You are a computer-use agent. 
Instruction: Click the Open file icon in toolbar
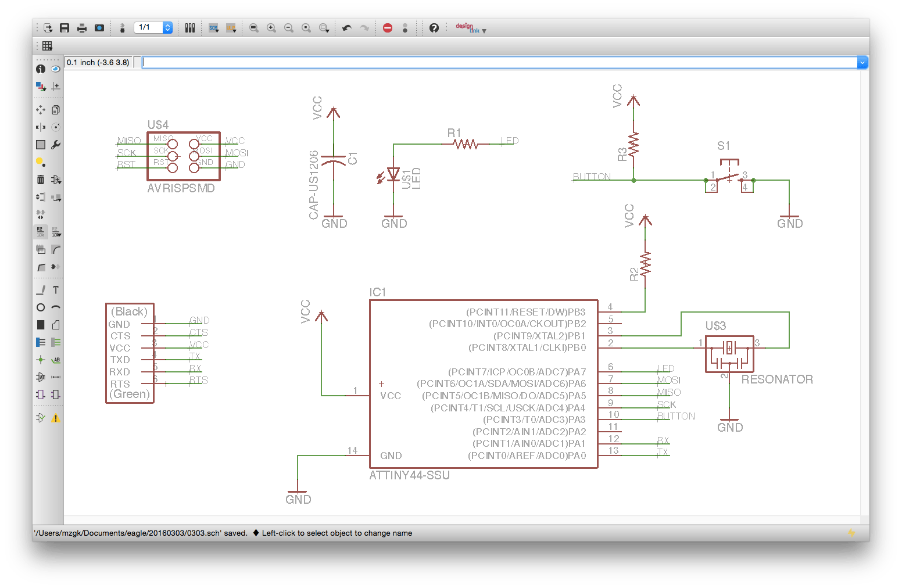(x=48, y=28)
